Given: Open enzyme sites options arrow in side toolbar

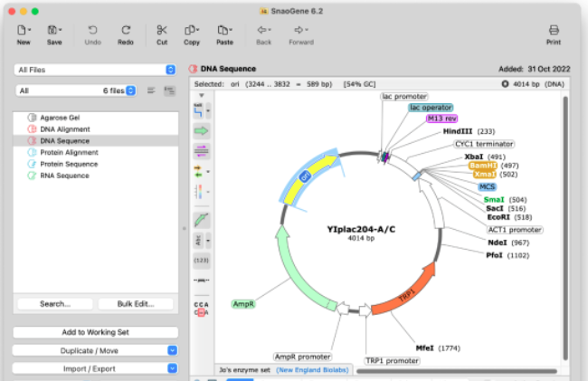Looking at the screenshot, I should click(208, 110).
